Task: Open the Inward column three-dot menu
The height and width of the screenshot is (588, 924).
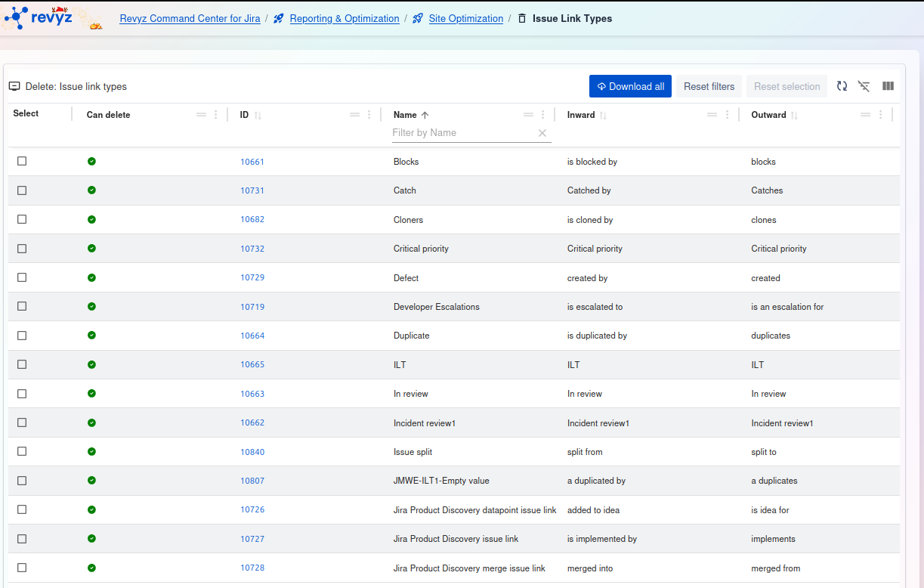Action: (727, 115)
